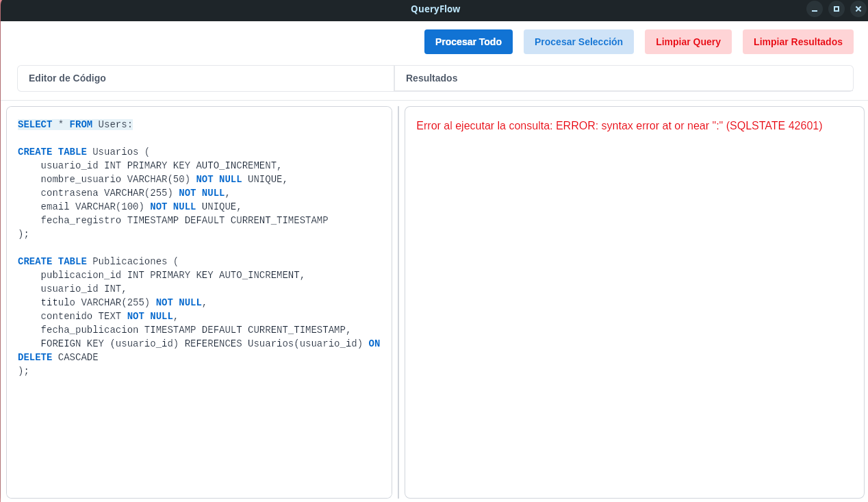The height and width of the screenshot is (502, 868).
Task: Click the CREATE TABLE Usuarios line
Action: click(84, 152)
